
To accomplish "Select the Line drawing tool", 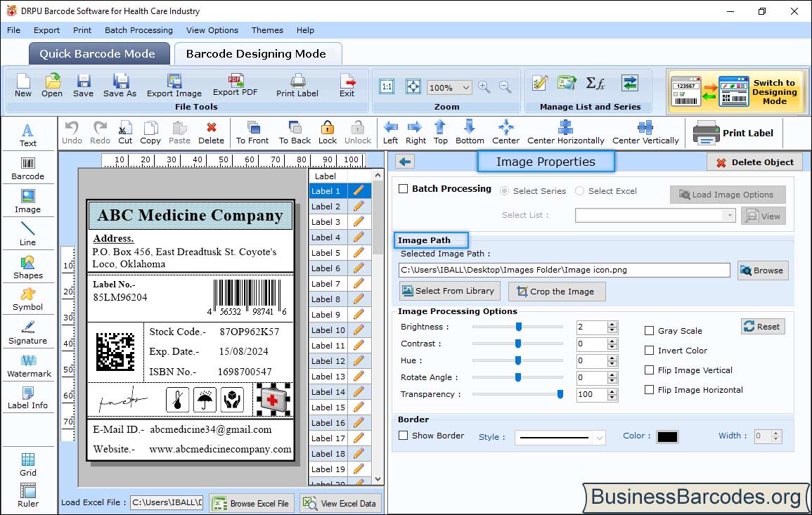I will (28, 234).
